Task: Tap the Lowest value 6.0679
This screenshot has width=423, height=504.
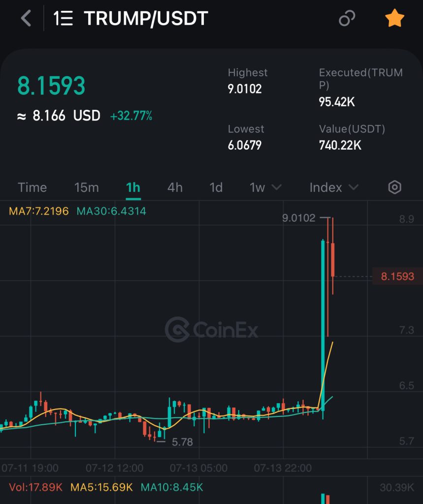Action: pos(244,145)
